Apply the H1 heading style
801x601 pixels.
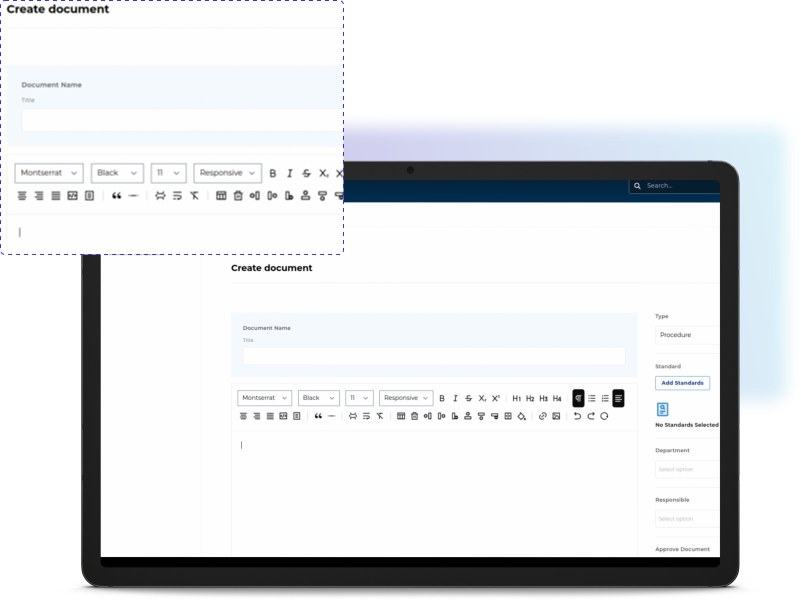(516, 398)
